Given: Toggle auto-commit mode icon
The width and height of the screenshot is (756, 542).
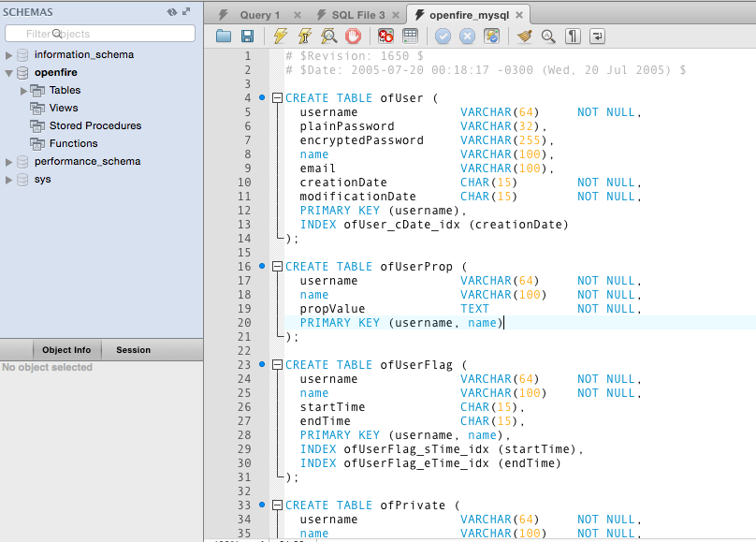Looking at the screenshot, I should [491, 37].
